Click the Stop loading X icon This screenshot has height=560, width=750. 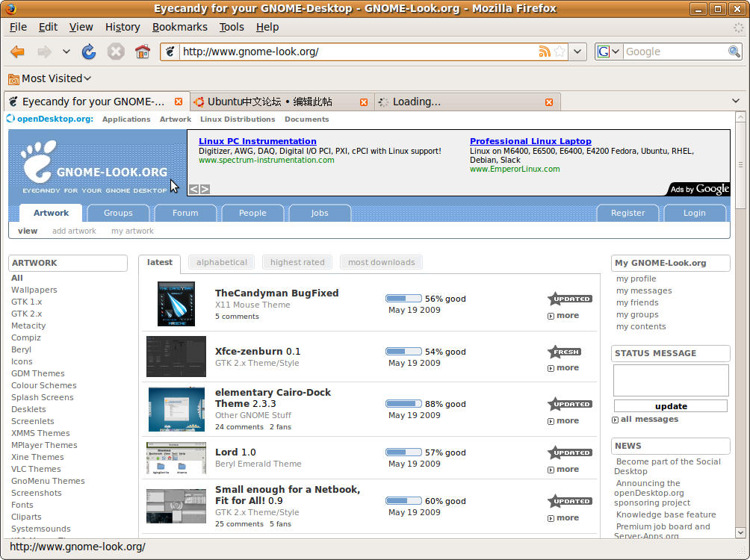click(116, 52)
